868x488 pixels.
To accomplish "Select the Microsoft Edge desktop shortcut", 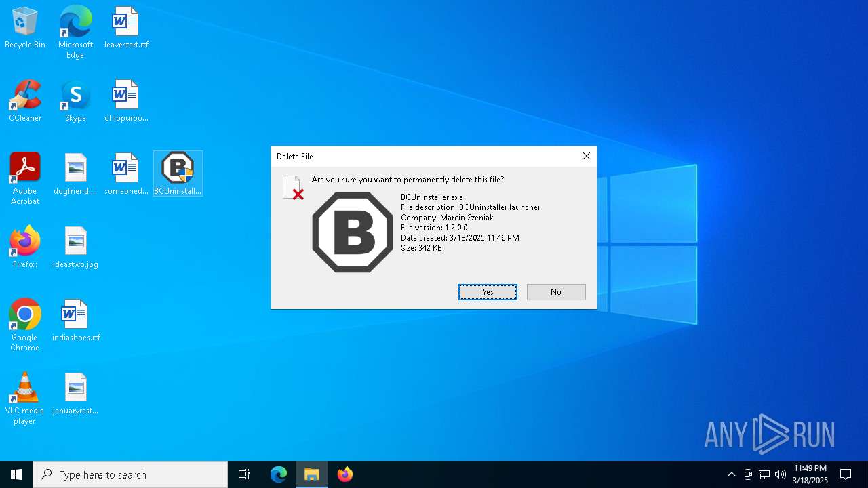I will [x=75, y=33].
